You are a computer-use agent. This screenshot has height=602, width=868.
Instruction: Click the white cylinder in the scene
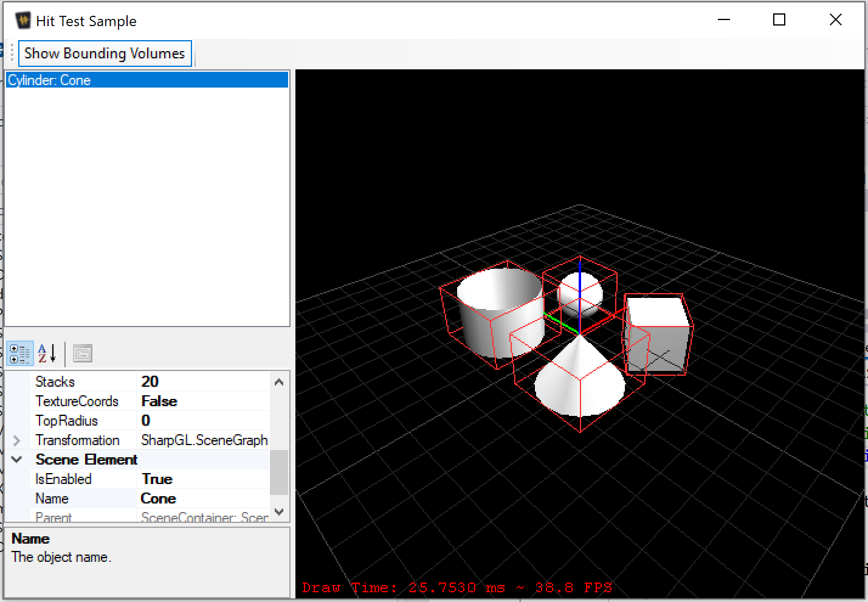[x=502, y=313]
